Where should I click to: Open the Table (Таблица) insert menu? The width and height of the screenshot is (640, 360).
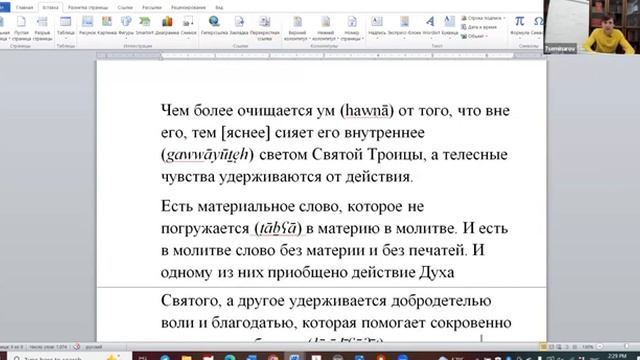(65, 26)
